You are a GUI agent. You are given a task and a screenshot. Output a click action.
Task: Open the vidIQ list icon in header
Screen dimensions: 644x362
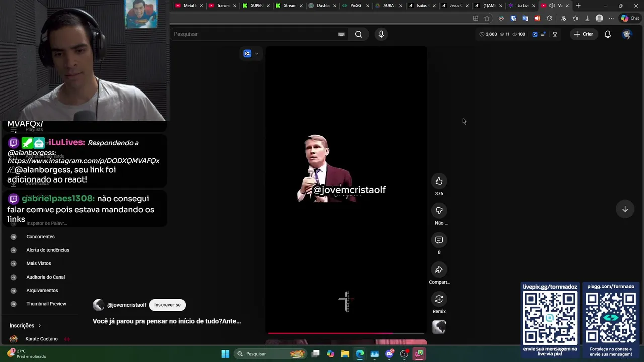pyautogui.click(x=543, y=34)
